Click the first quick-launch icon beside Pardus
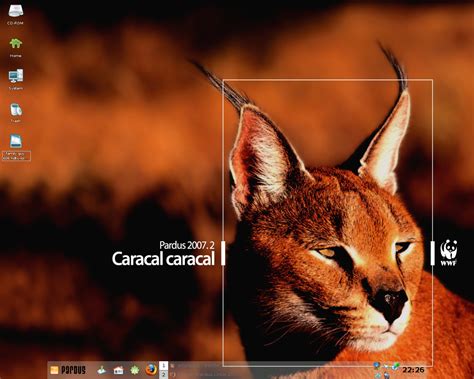 click(102, 370)
